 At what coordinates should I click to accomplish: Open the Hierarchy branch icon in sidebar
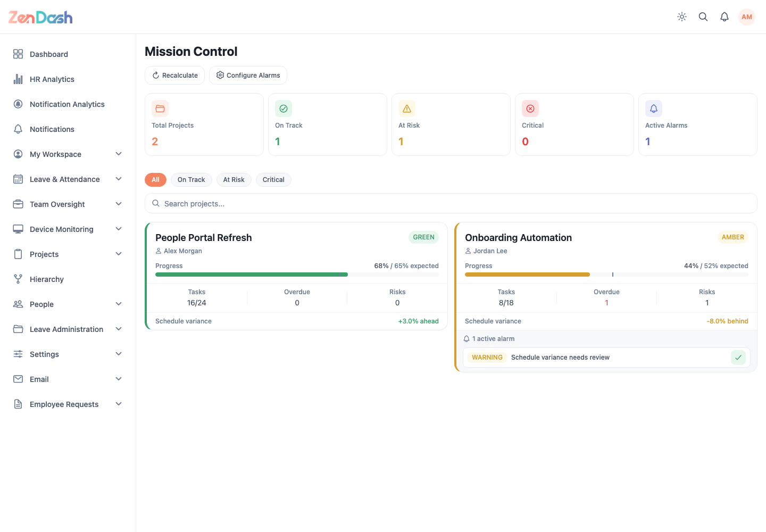18,279
